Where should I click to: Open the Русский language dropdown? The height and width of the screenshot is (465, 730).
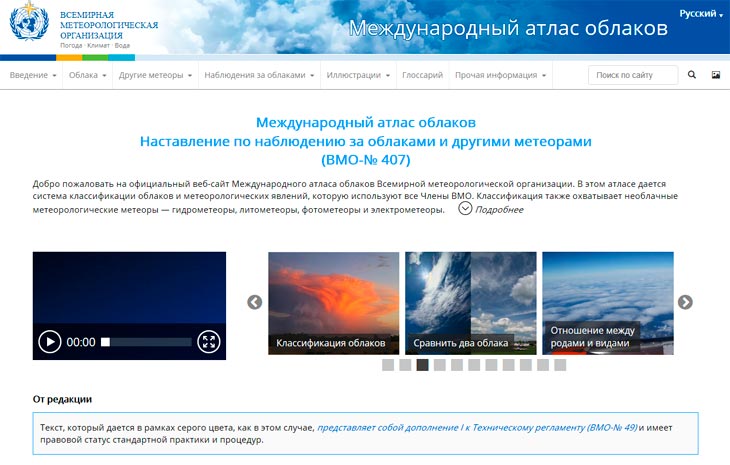[701, 13]
